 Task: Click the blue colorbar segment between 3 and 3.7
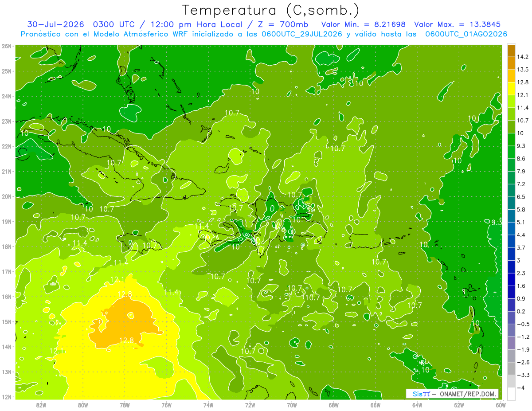click(511, 254)
